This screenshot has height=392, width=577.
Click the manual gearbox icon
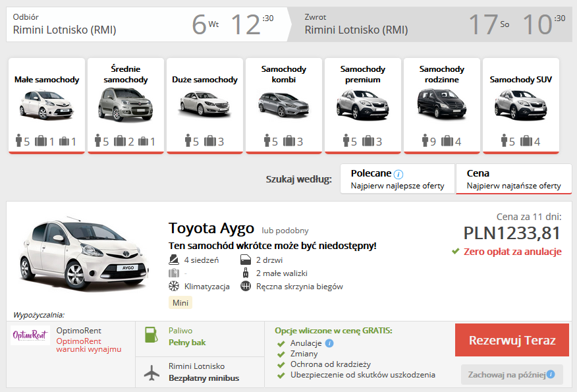(246, 286)
